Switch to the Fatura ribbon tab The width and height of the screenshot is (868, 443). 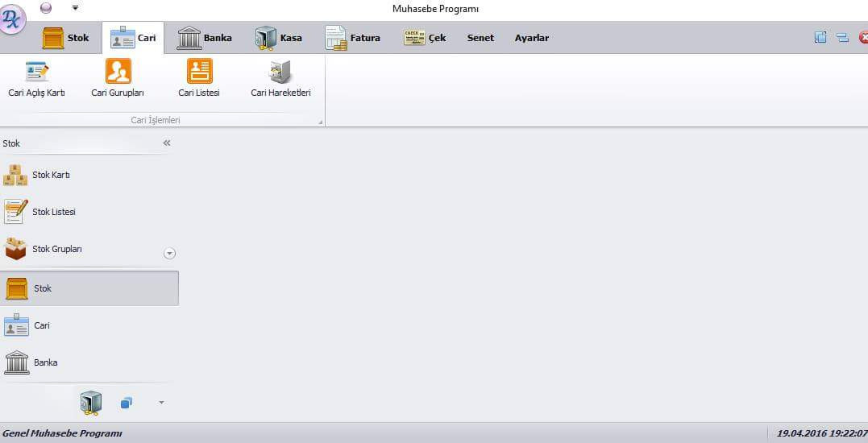coord(353,38)
